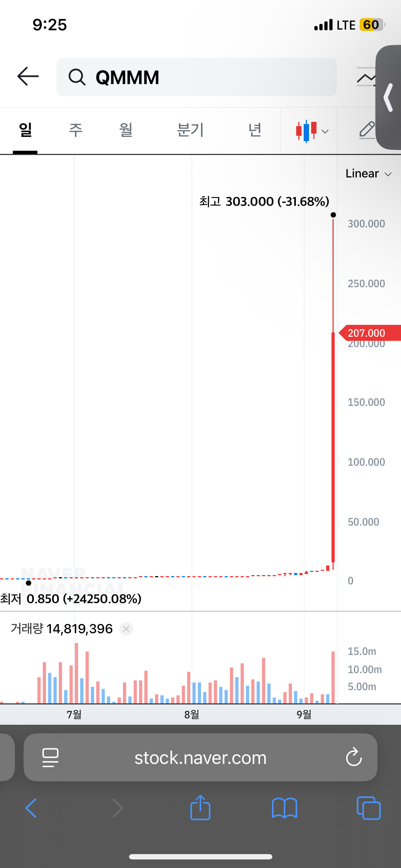The width and height of the screenshot is (401, 868).
Task: Select the 년 yearly tab
Action: click(x=255, y=130)
